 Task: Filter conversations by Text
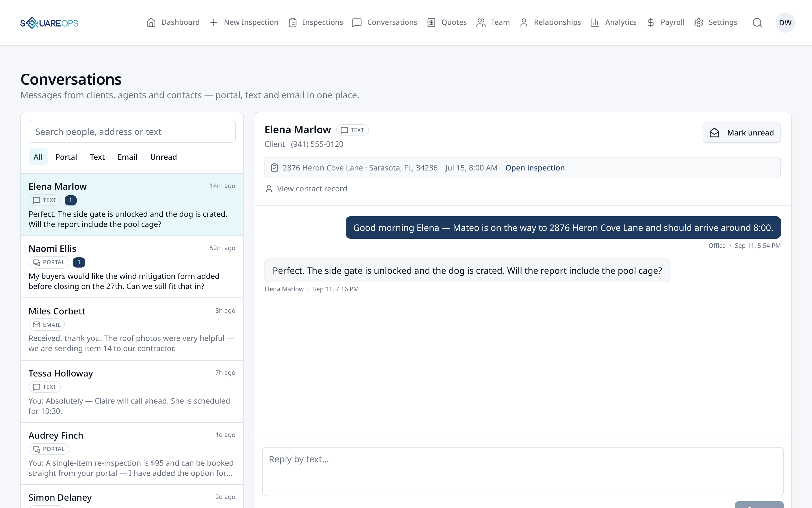pyautogui.click(x=97, y=157)
